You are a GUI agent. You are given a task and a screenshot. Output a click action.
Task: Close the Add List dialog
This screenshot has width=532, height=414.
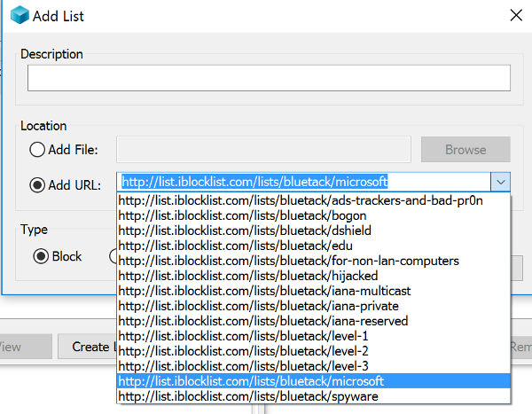(514, 16)
